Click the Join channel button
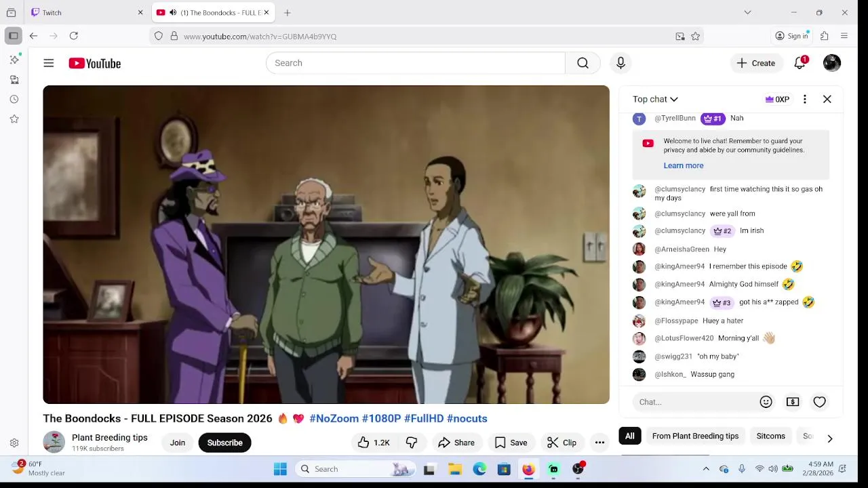The width and height of the screenshot is (868, 488). tap(178, 443)
